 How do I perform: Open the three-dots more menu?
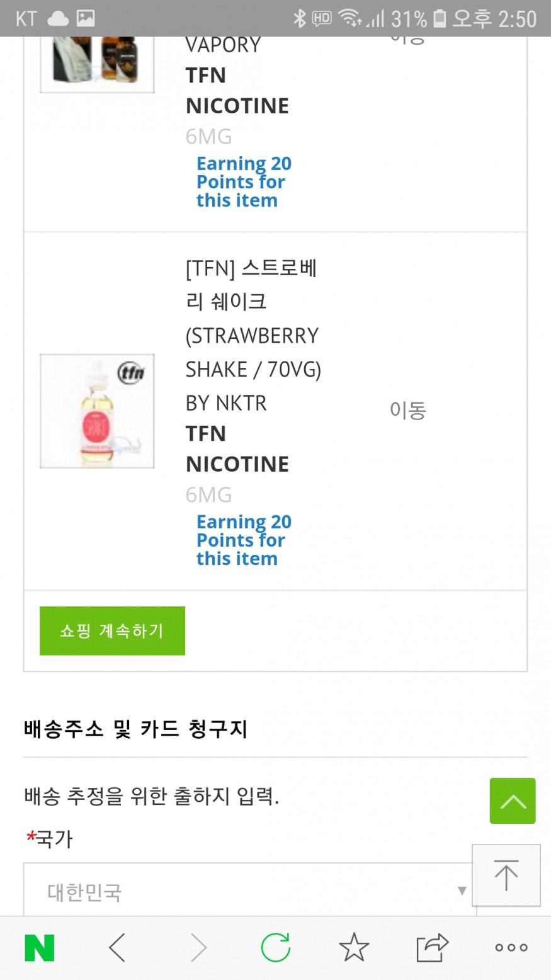coord(511,947)
